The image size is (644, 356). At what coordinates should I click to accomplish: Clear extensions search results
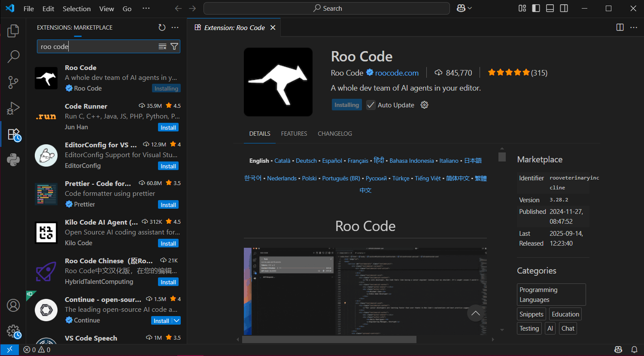coord(162,46)
